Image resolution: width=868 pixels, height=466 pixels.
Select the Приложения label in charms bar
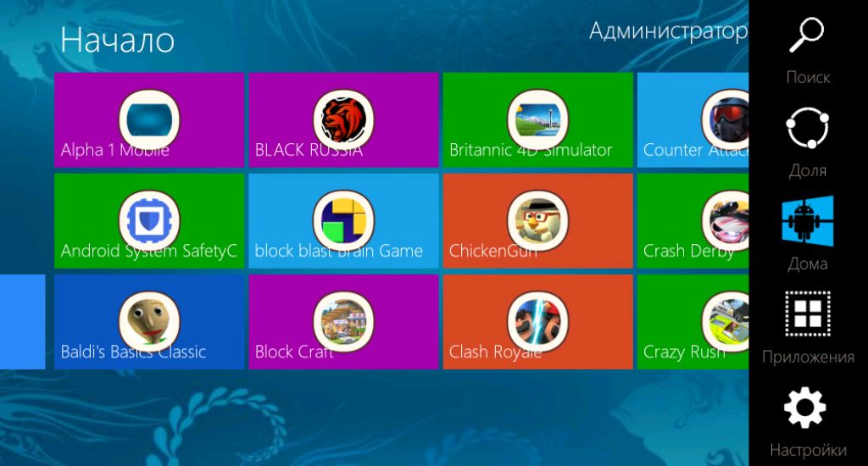point(808,357)
